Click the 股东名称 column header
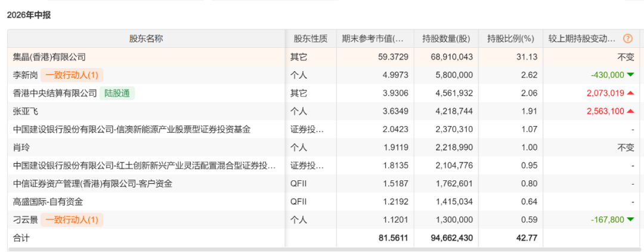The height and width of the screenshot is (252, 644). [146, 39]
